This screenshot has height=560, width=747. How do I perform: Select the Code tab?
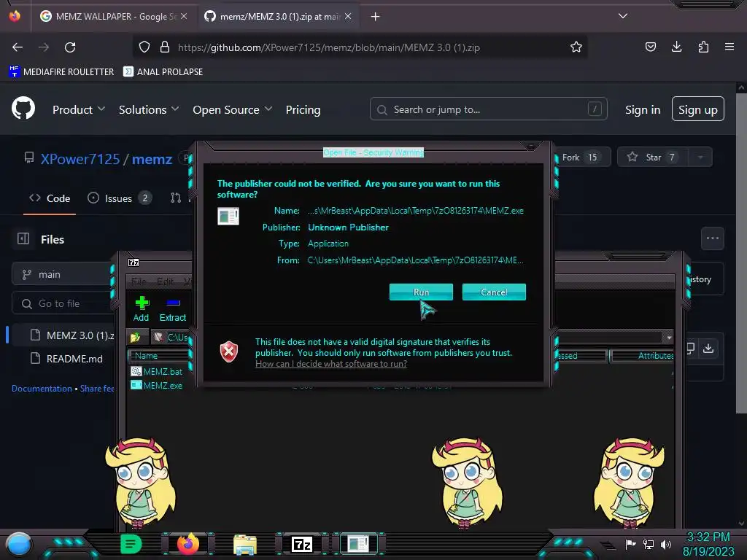point(50,198)
